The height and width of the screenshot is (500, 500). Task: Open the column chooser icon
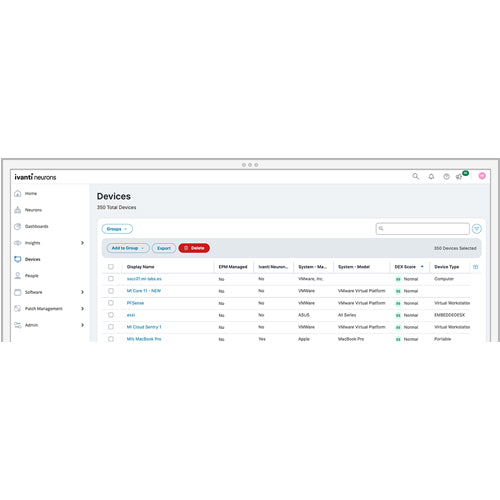click(476, 267)
